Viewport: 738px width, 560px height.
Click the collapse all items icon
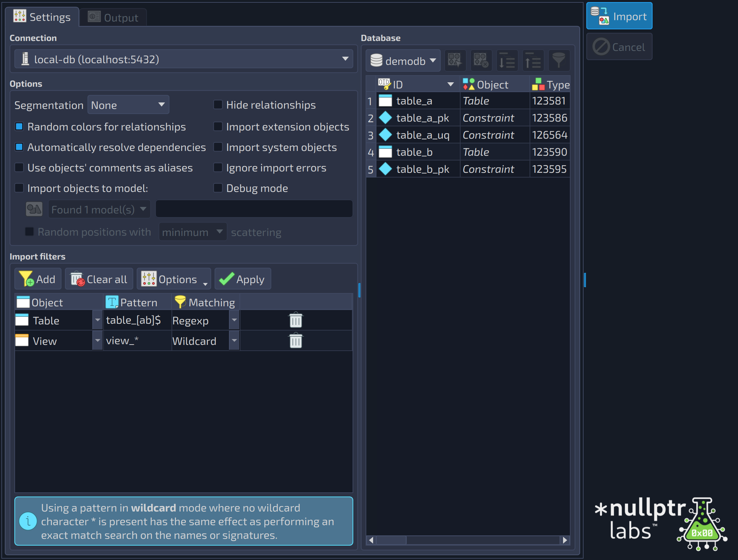coord(533,60)
